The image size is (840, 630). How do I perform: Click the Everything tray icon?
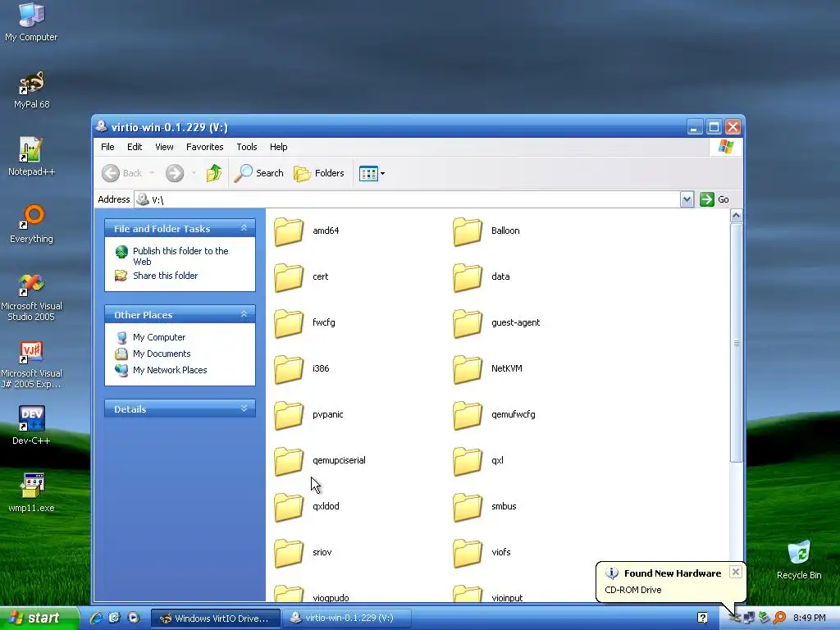pos(779,619)
